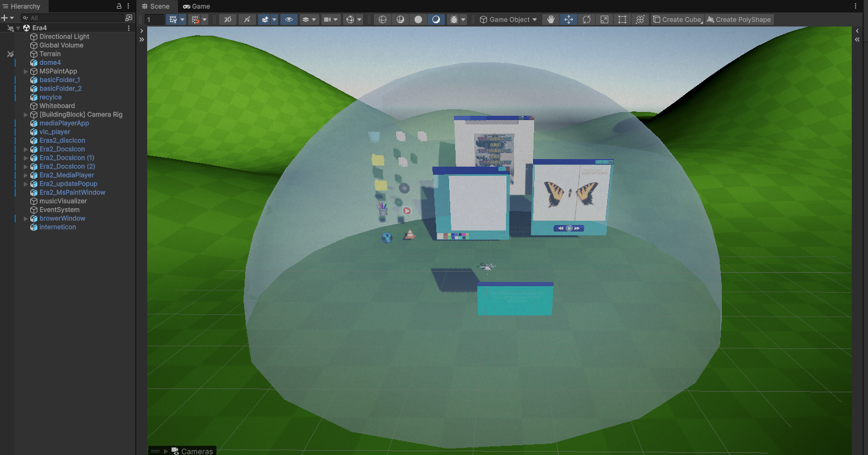Switch to Shaded Wireframe draw mode
The image size is (868, 455).
[x=400, y=19]
